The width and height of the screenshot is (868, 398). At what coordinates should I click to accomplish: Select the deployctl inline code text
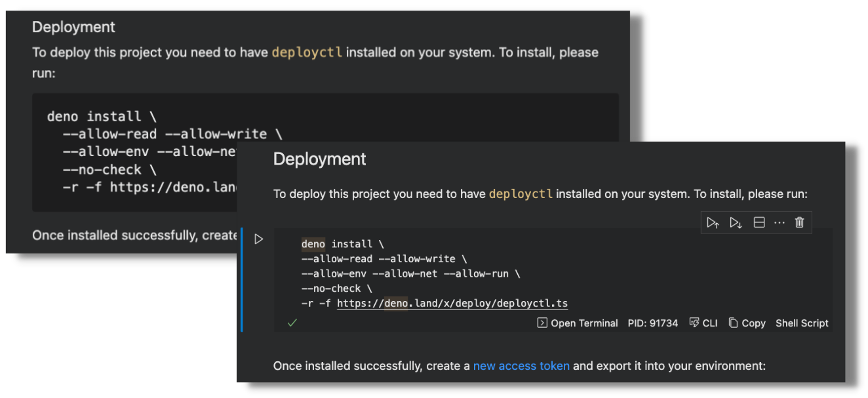pos(521,194)
